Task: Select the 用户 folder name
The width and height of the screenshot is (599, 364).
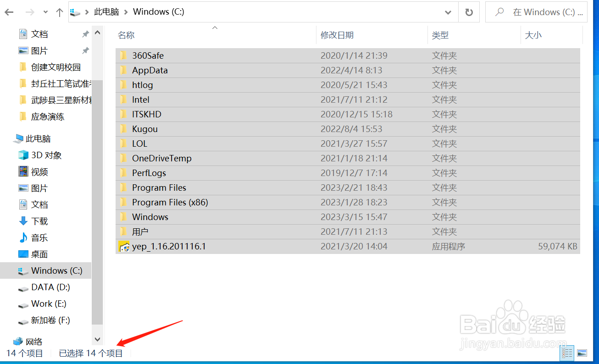Action: tap(140, 232)
